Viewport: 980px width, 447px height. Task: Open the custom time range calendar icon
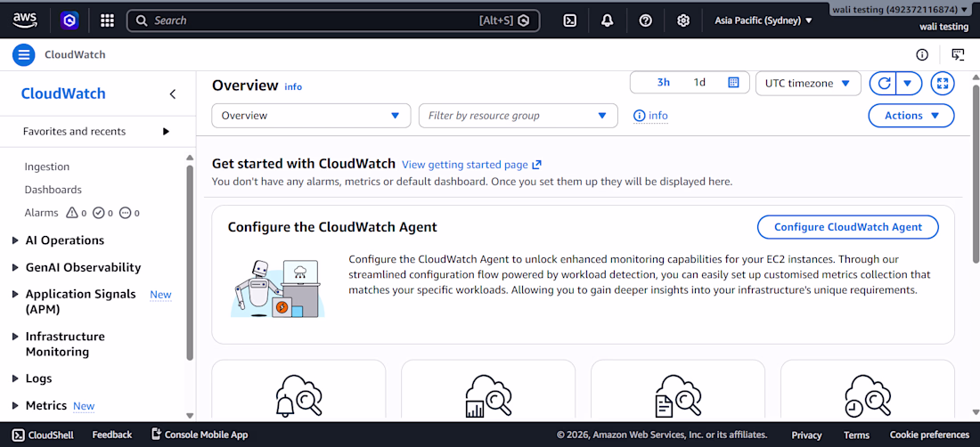tap(734, 83)
